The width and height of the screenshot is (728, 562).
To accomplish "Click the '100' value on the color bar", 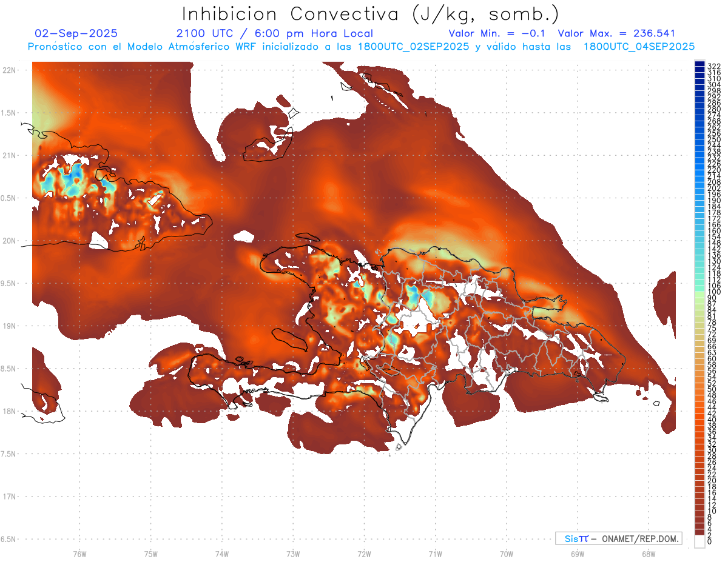I will click(713, 292).
